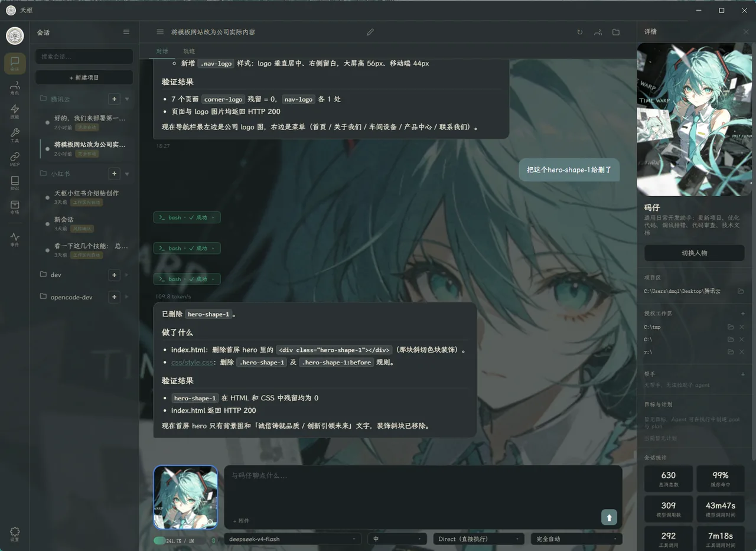Click the 附件 attachment button

tap(241, 521)
